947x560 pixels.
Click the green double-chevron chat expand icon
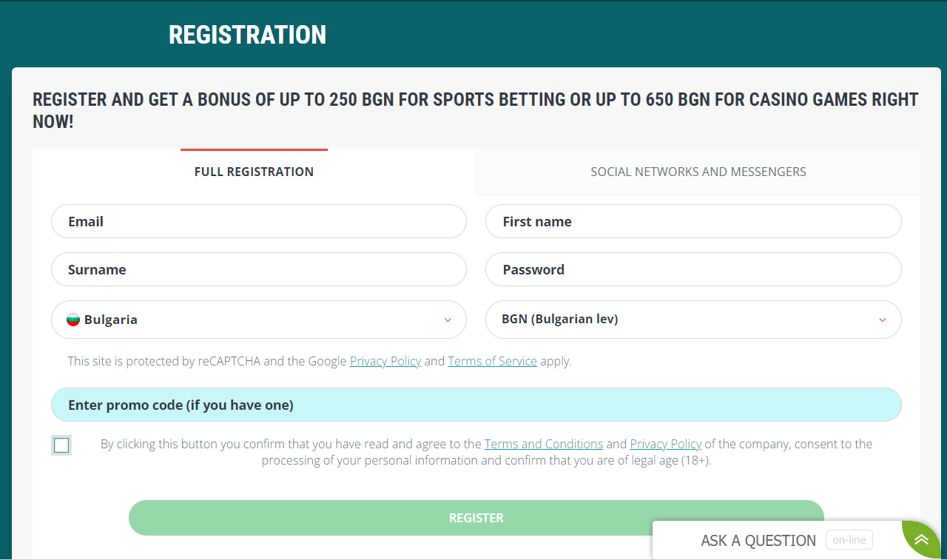921,539
